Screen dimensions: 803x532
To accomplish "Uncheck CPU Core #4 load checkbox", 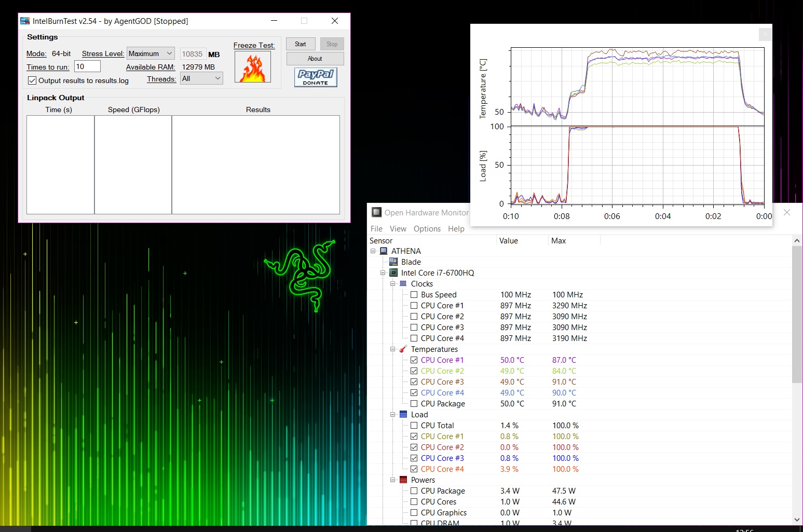I will (x=414, y=469).
